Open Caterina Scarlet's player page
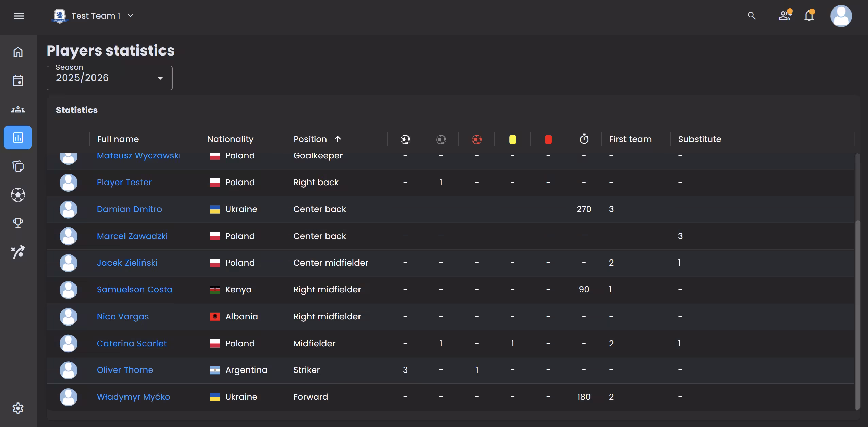 [132, 343]
